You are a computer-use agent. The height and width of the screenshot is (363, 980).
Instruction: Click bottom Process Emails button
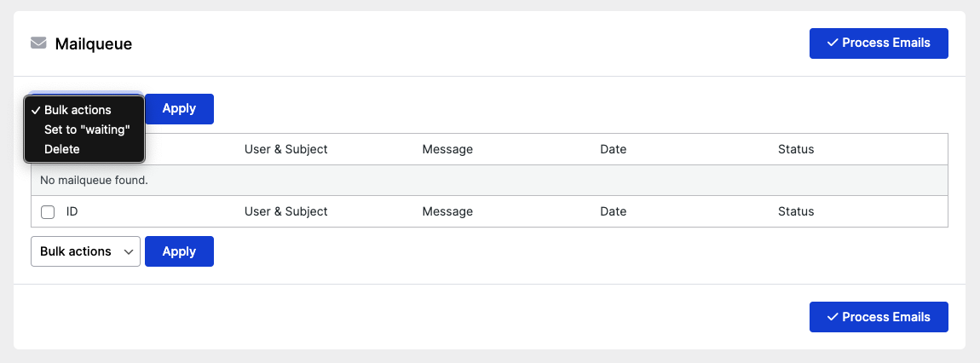(x=879, y=317)
